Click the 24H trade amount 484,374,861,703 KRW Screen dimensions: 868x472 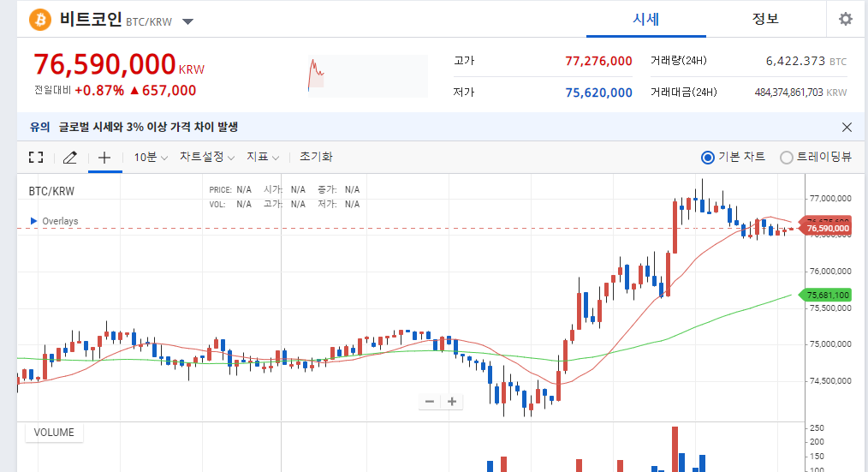[x=800, y=93]
